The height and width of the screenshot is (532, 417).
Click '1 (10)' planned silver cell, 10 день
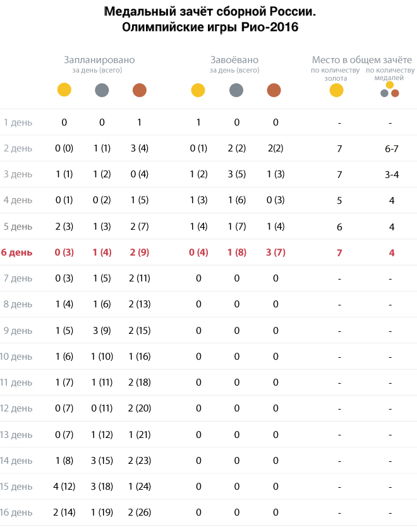pos(102,357)
